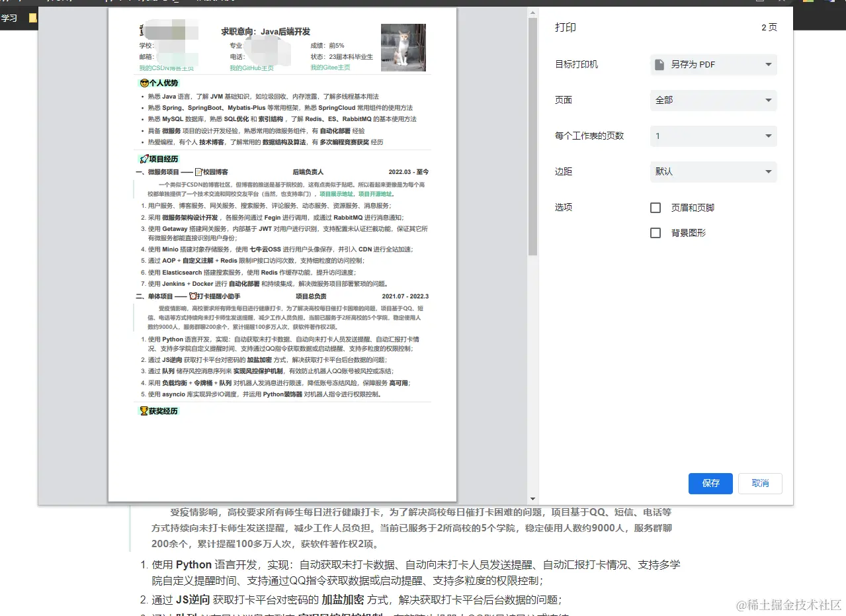Viewport: 846px width, 616px height.
Task: Enable the 背景图形 checkbox
Action: (656, 233)
